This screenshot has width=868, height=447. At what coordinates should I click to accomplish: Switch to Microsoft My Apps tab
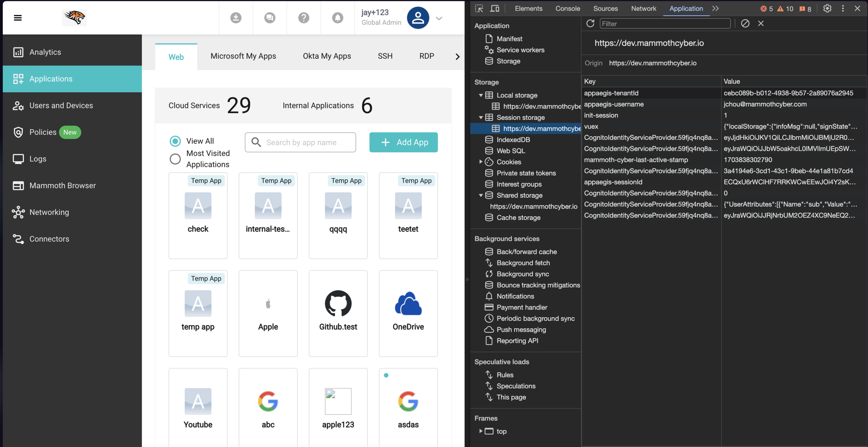coord(243,56)
